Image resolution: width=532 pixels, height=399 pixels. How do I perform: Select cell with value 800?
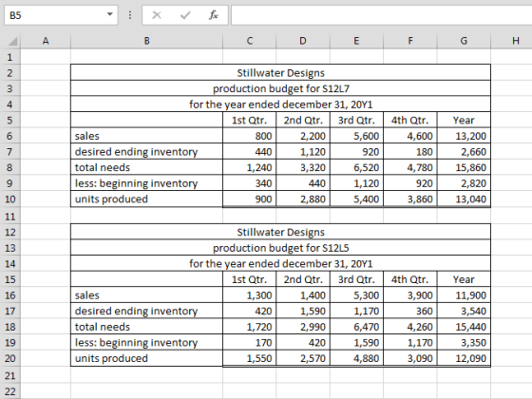point(249,136)
